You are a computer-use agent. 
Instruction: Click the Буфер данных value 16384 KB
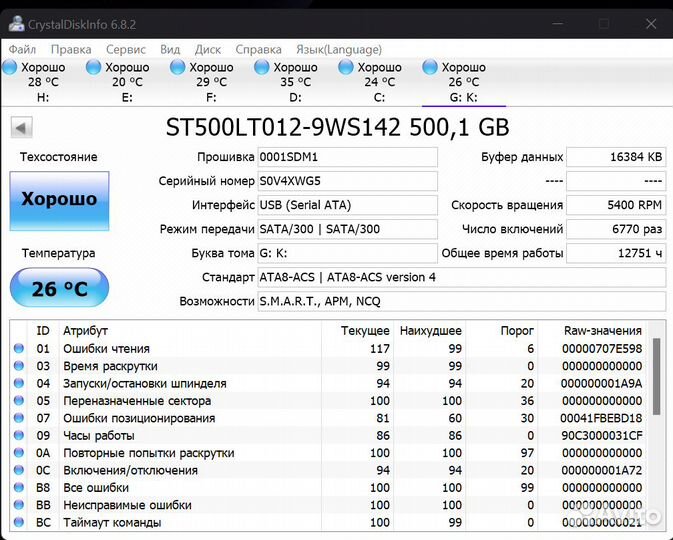pyautogui.click(x=616, y=157)
